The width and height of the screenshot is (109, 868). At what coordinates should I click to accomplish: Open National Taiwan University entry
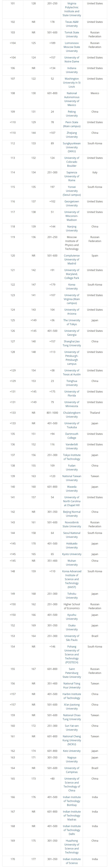(72, 478)
